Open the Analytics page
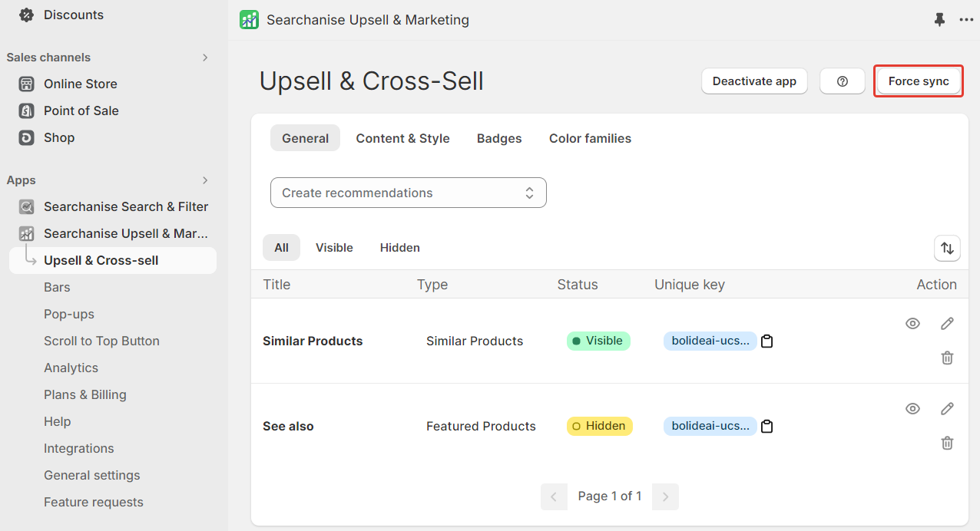 pyautogui.click(x=71, y=368)
